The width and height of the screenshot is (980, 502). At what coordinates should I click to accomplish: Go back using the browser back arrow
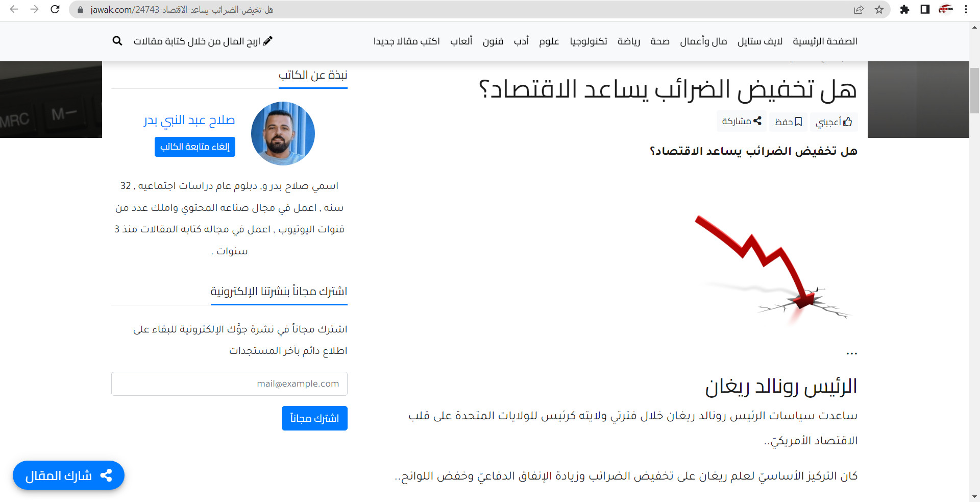coord(14,9)
